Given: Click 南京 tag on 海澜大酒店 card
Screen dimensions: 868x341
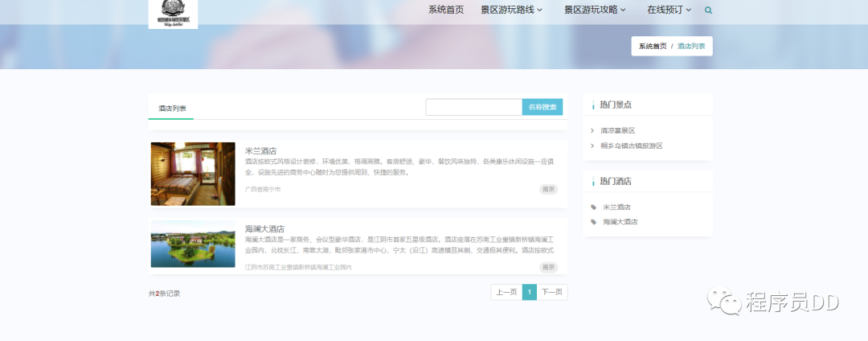Looking at the screenshot, I should point(549,267).
